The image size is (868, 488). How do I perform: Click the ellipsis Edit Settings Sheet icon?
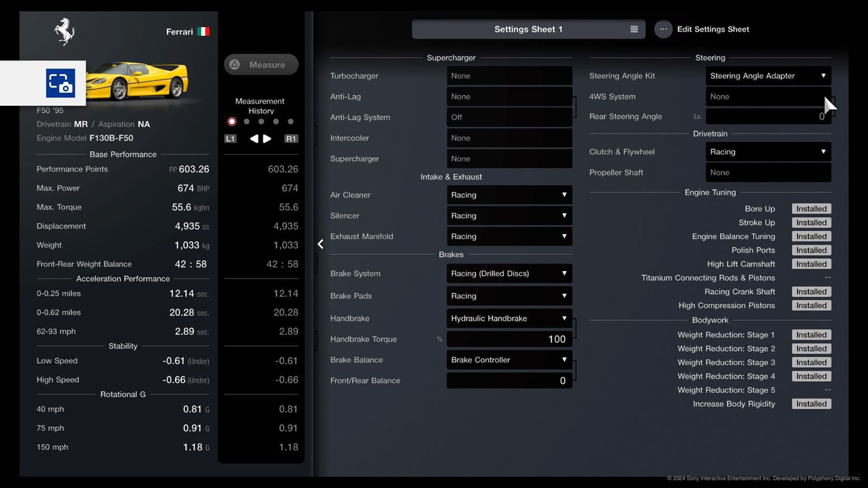click(663, 29)
